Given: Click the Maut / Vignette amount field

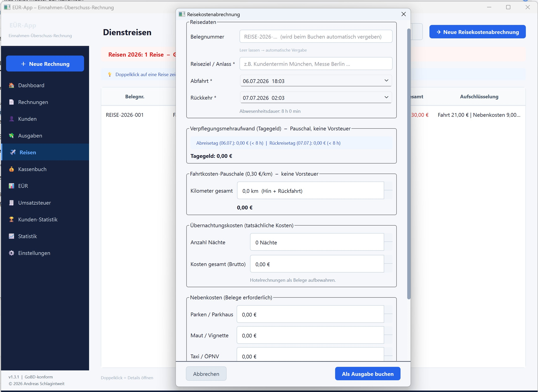Looking at the screenshot, I should click(310, 335).
